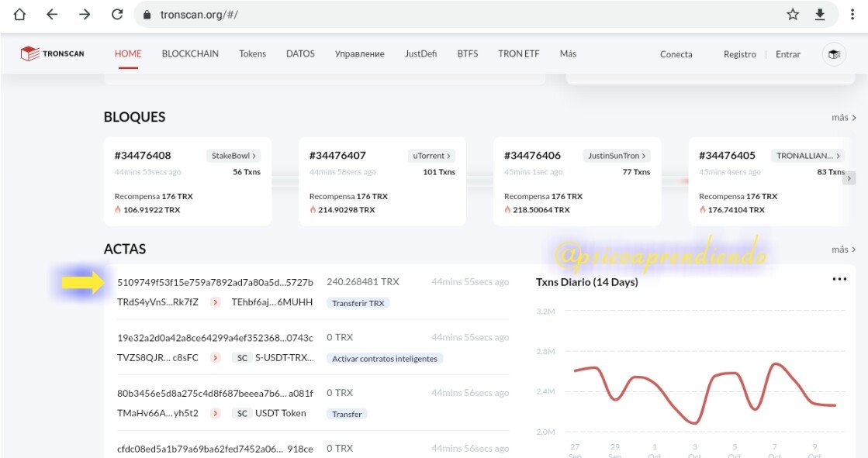Open the Управление menu
Image resolution: width=868 pixels, height=458 pixels.
tap(359, 53)
